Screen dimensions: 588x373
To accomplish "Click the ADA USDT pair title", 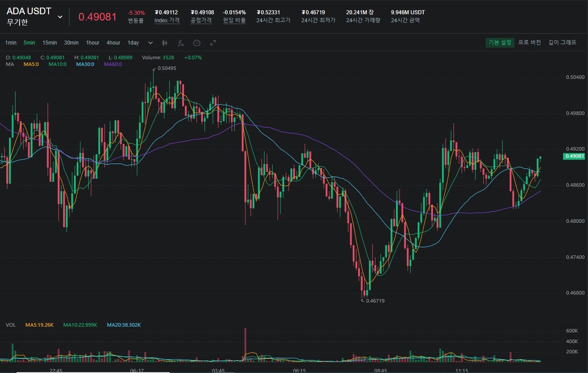I will (x=29, y=11).
